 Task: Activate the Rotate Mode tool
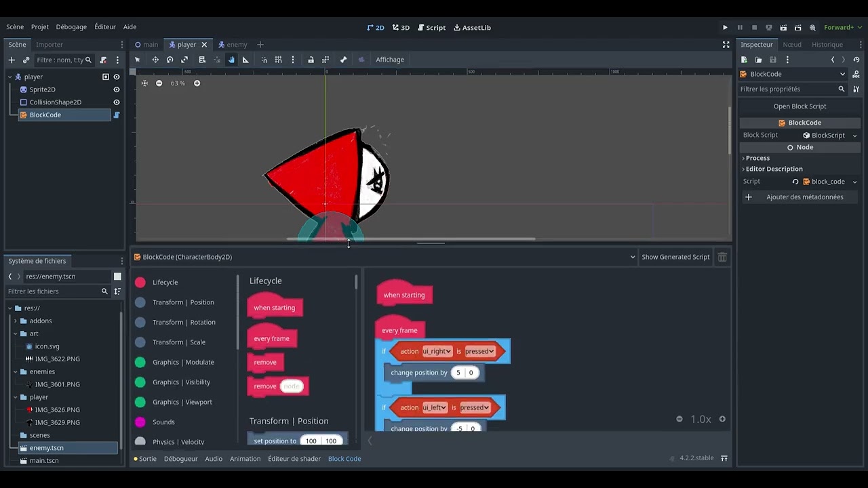tap(170, 60)
